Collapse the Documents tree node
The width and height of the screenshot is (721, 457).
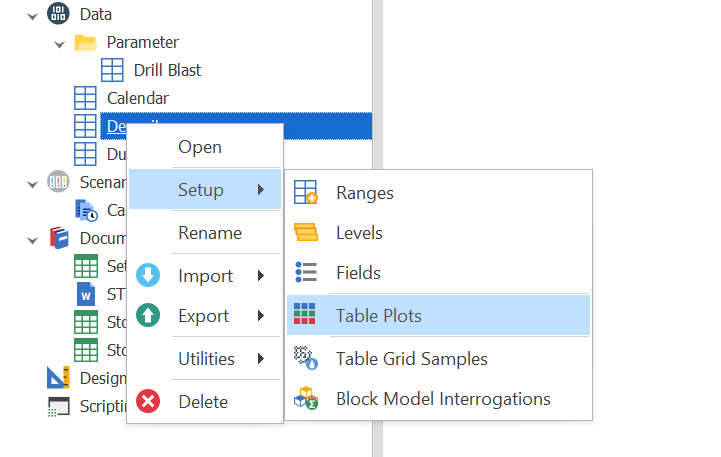(33, 239)
